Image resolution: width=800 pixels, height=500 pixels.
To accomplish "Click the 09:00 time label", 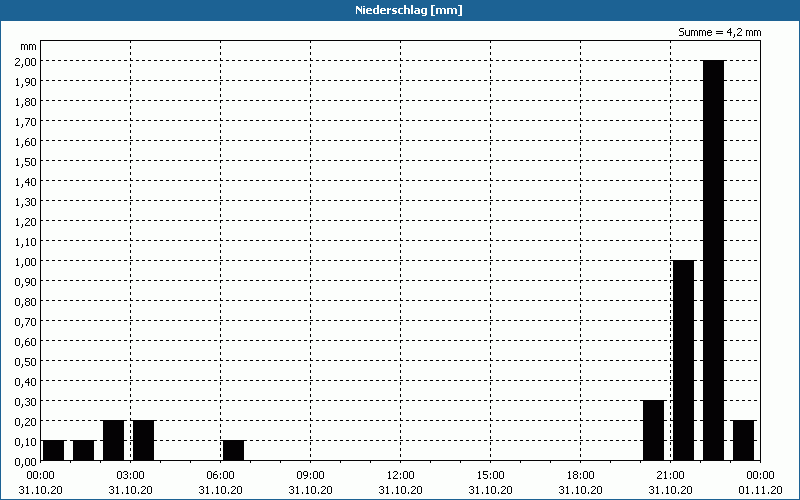I will tap(310, 475).
